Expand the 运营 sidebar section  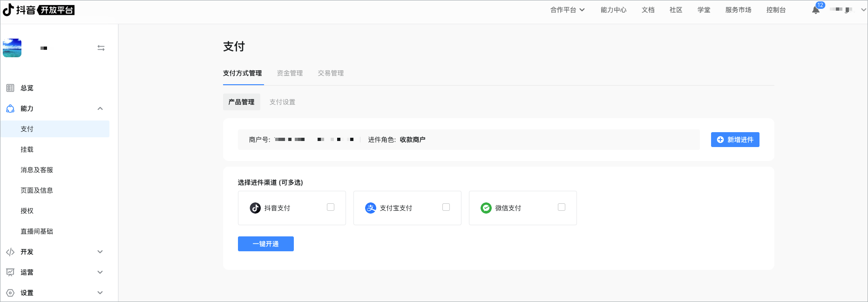point(100,272)
